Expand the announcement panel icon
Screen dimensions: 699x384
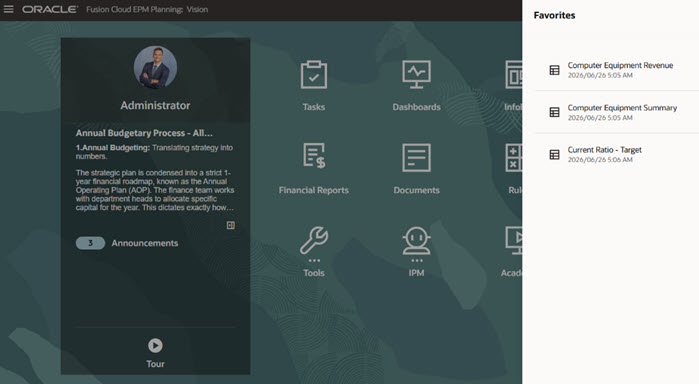230,225
